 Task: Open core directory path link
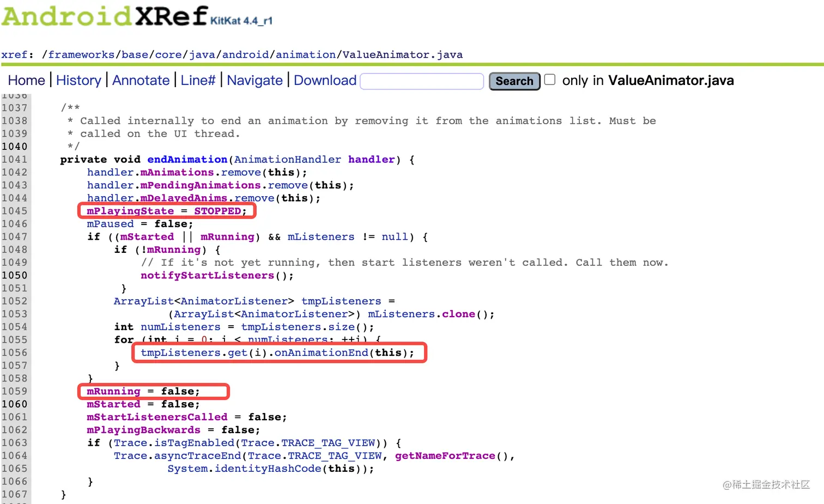pos(168,54)
